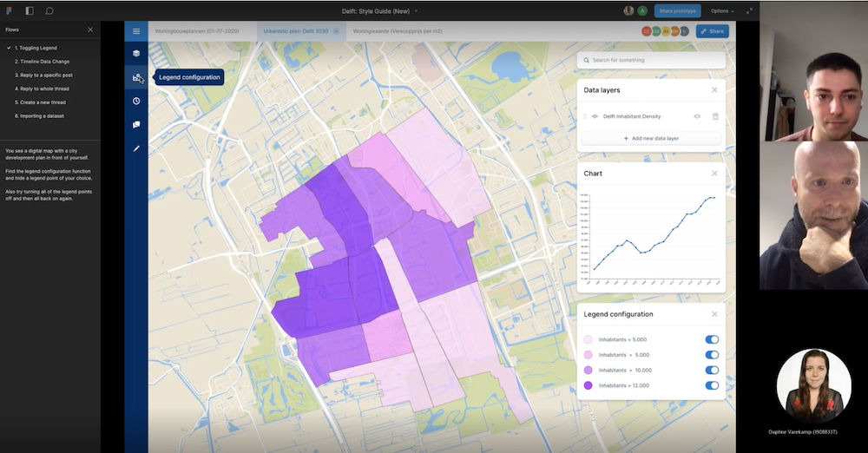This screenshot has height=453, width=868.
Task: Click the Search for something field
Action: (x=651, y=60)
